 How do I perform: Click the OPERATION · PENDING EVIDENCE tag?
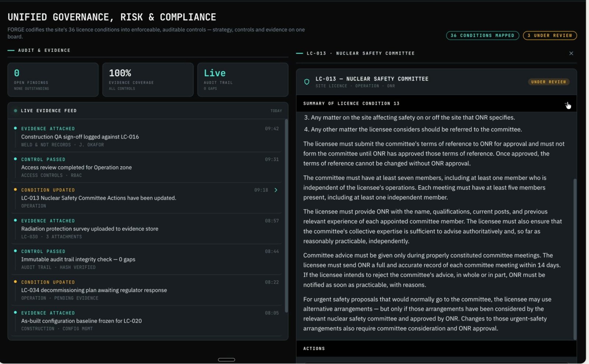[60, 298]
